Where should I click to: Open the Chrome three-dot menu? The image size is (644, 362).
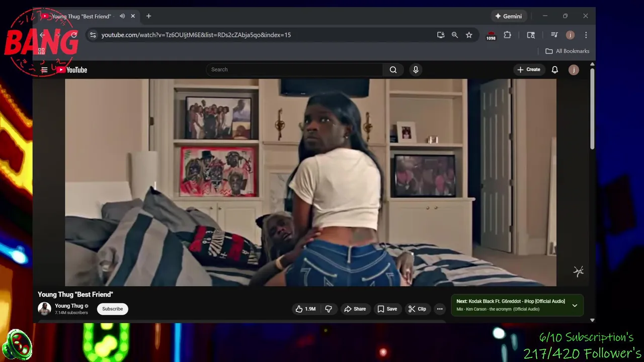586,35
